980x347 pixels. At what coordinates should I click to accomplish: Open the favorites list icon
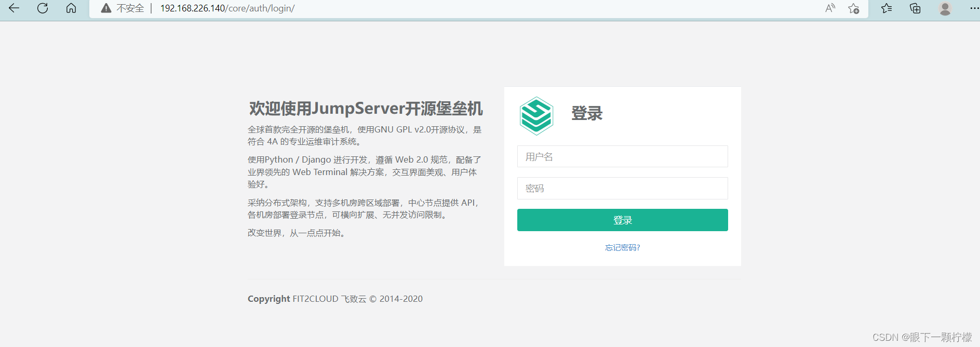coord(887,8)
